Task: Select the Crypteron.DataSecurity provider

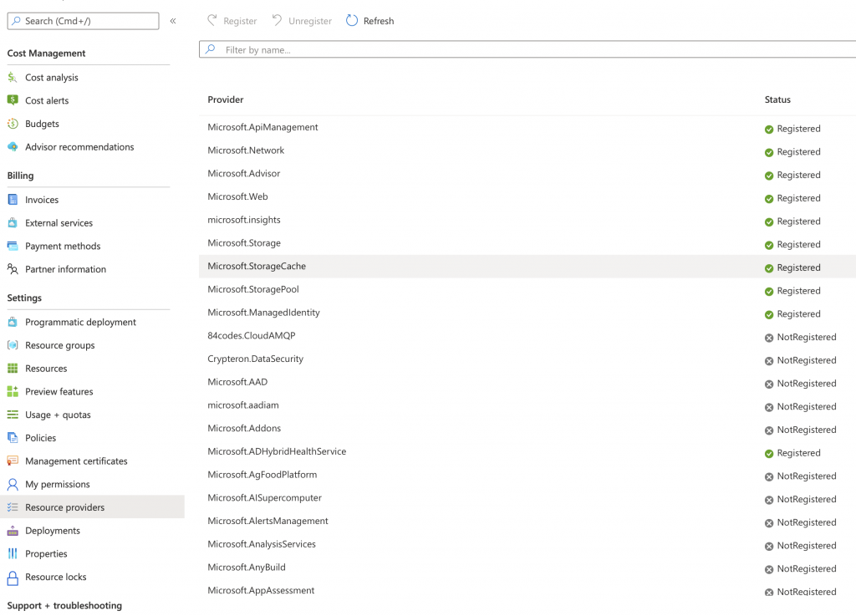Action: click(x=256, y=359)
